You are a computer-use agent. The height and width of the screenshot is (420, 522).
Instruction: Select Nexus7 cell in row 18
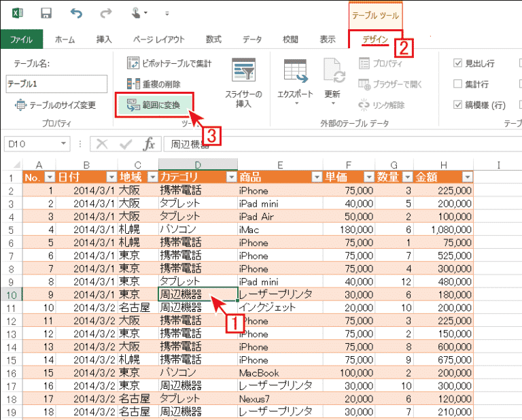(280, 399)
